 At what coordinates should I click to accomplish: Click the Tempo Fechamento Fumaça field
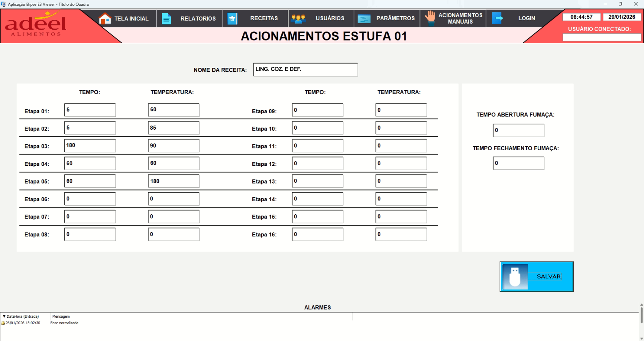(x=519, y=163)
